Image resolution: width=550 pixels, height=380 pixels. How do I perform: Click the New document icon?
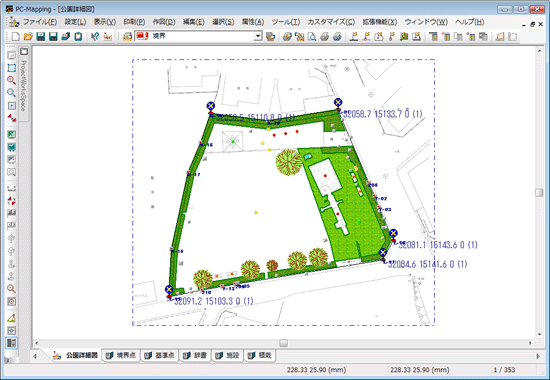(x=15, y=36)
